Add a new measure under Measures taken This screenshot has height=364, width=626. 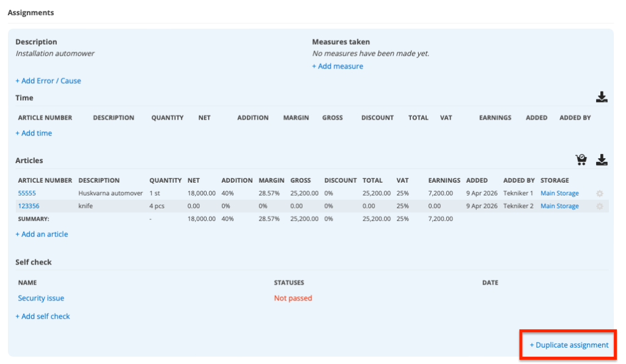point(337,66)
